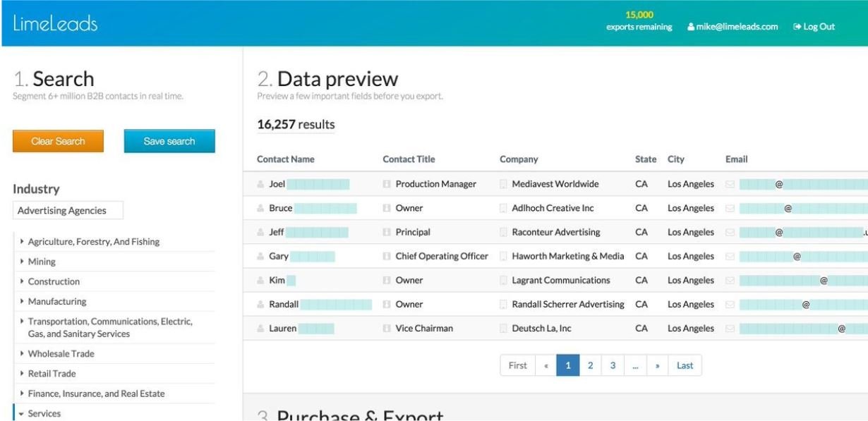Screen dimensions: 868x421
Task: Click the person icon beside Randall
Action: pos(260,305)
